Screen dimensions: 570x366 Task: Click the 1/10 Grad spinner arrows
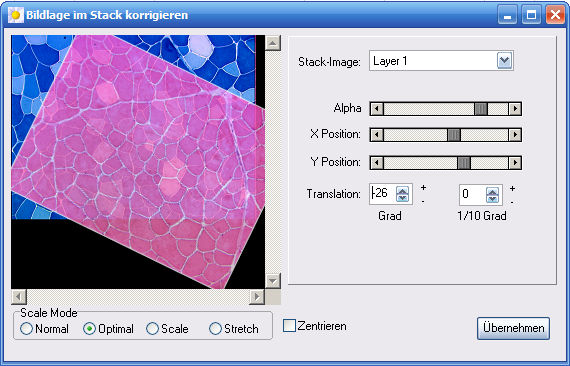492,195
